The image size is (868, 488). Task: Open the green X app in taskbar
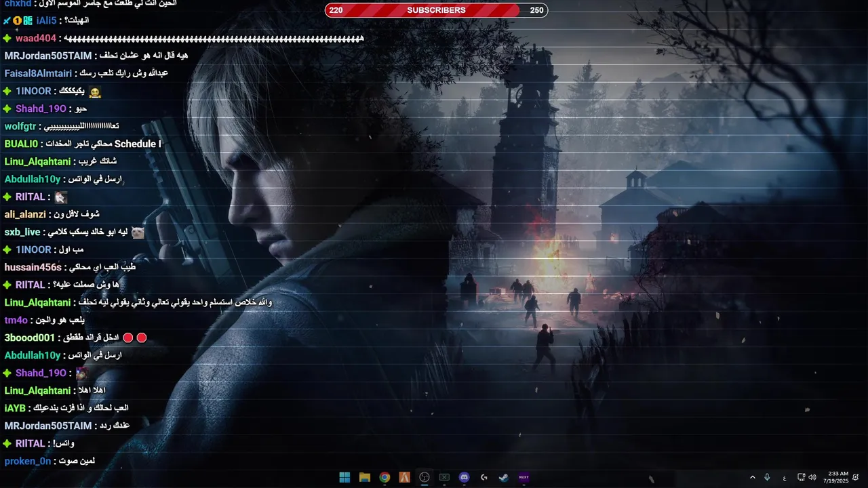coord(444,477)
